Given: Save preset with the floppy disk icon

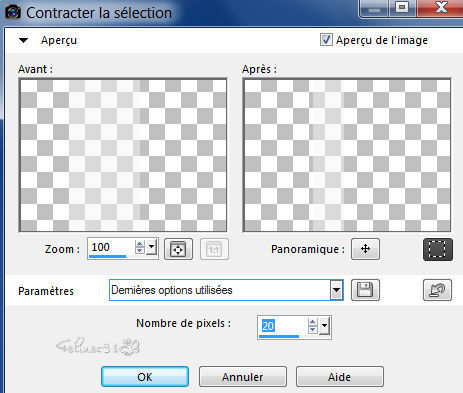Looking at the screenshot, I should click(365, 290).
